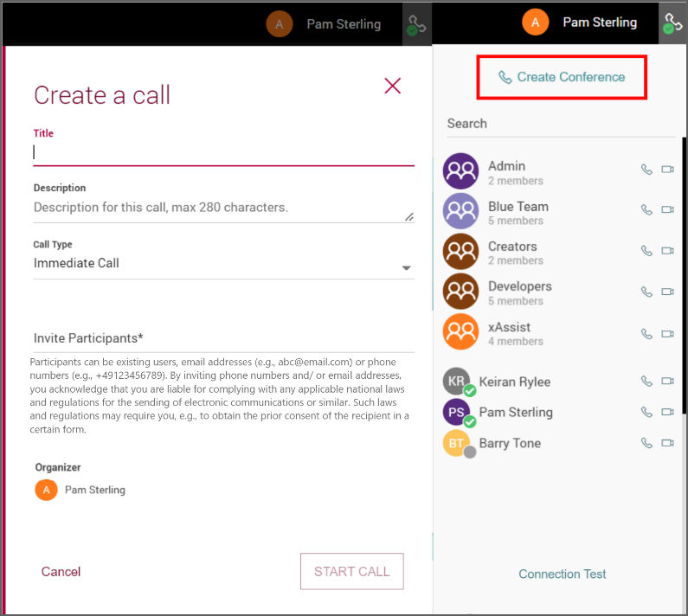Start audio call with Creators group
Viewport: 688px width, 616px height.
coord(646,251)
